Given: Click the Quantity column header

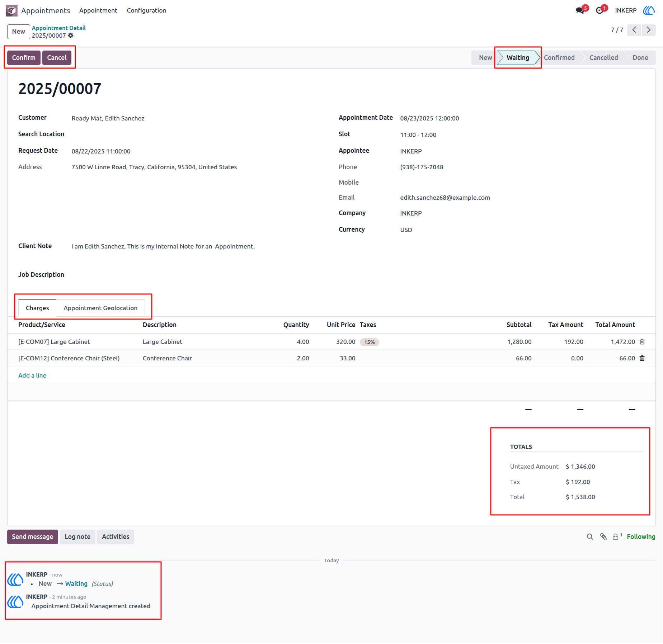Looking at the screenshot, I should pos(296,325).
